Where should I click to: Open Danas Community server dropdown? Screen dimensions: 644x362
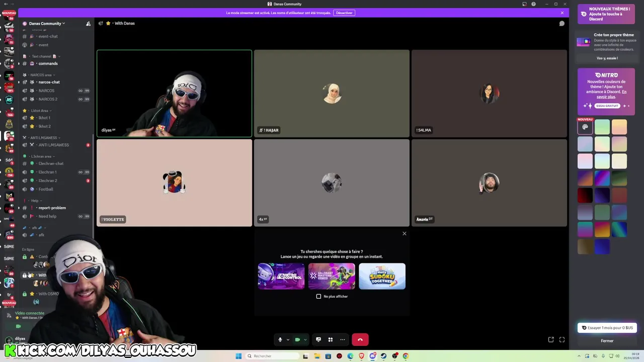pyautogui.click(x=47, y=24)
